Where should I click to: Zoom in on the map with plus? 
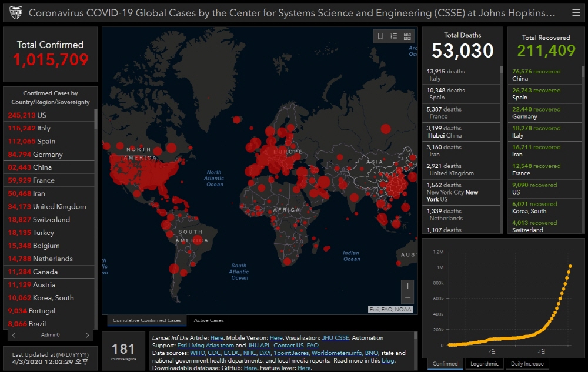coord(407,286)
